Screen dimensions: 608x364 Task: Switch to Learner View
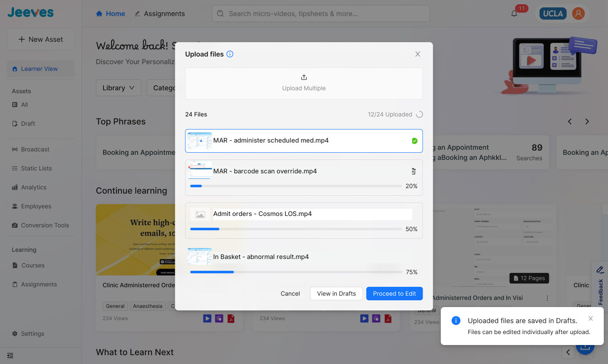coord(41,69)
